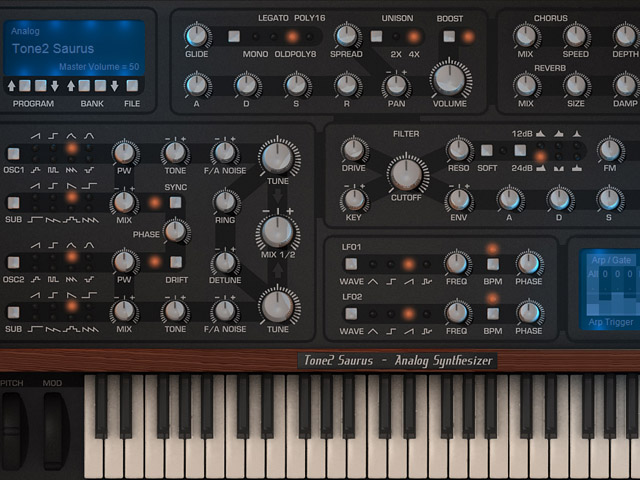
Task: Click the CHORUS SPEED knob
Action: (576, 36)
